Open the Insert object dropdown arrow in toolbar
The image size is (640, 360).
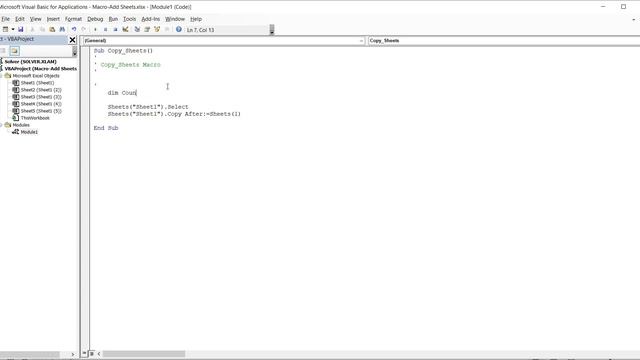[x=13, y=29]
